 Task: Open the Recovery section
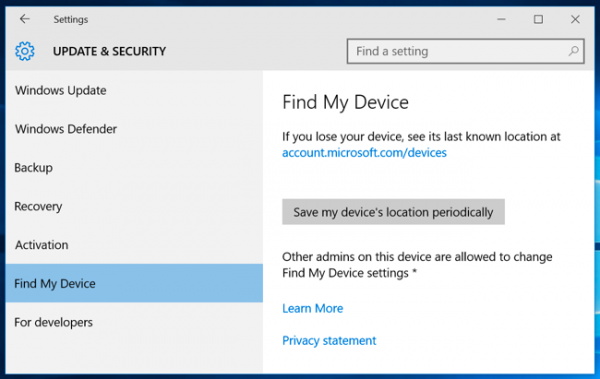click(x=134, y=206)
